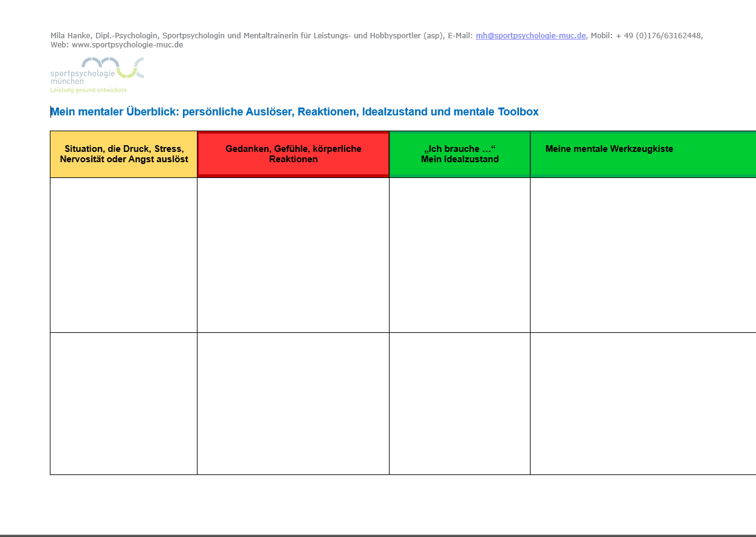This screenshot has height=537, width=756.
Task: Click first empty cell under Situation column
Action: (x=124, y=255)
